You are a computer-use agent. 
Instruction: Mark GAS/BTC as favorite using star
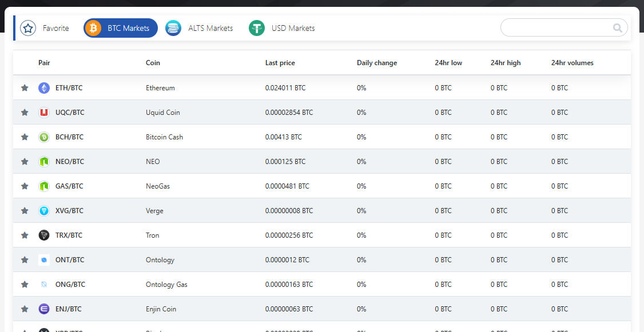(25, 186)
